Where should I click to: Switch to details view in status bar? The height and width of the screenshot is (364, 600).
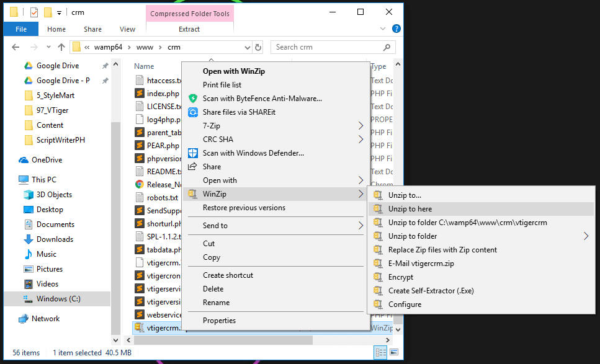[380, 353]
